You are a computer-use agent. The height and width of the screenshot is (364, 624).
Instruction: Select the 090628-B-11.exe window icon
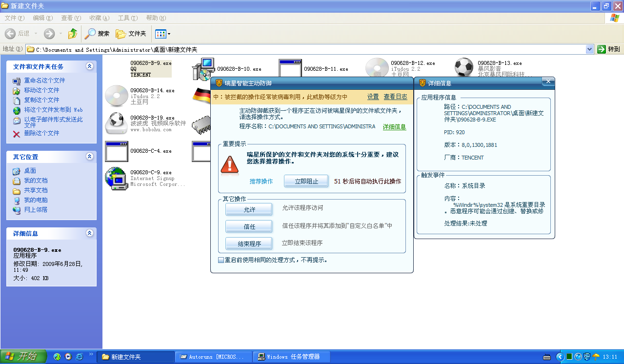290,69
